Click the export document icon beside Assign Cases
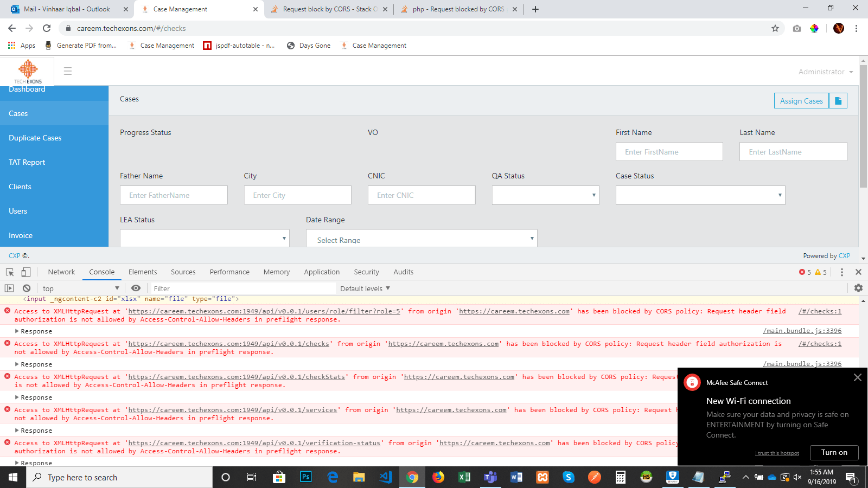 pos(838,100)
